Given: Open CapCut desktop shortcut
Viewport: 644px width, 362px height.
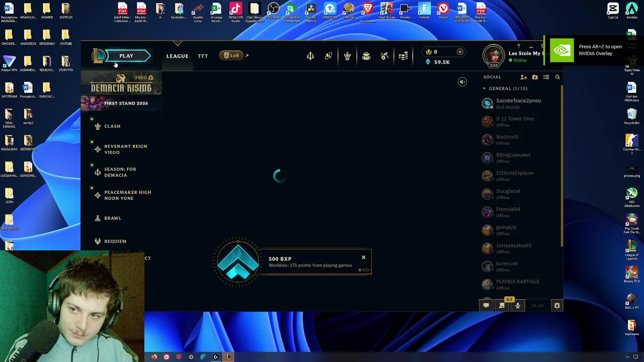Looking at the screenshot, I should (613, 11).
